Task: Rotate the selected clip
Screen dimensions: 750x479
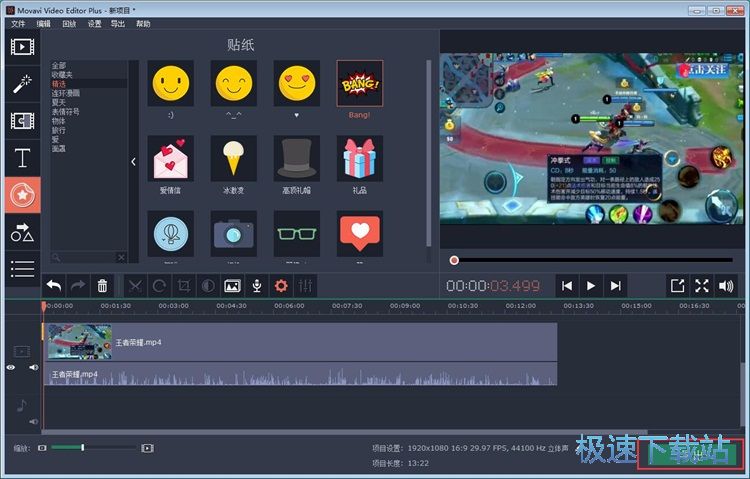Action: (x=159, y=286)
